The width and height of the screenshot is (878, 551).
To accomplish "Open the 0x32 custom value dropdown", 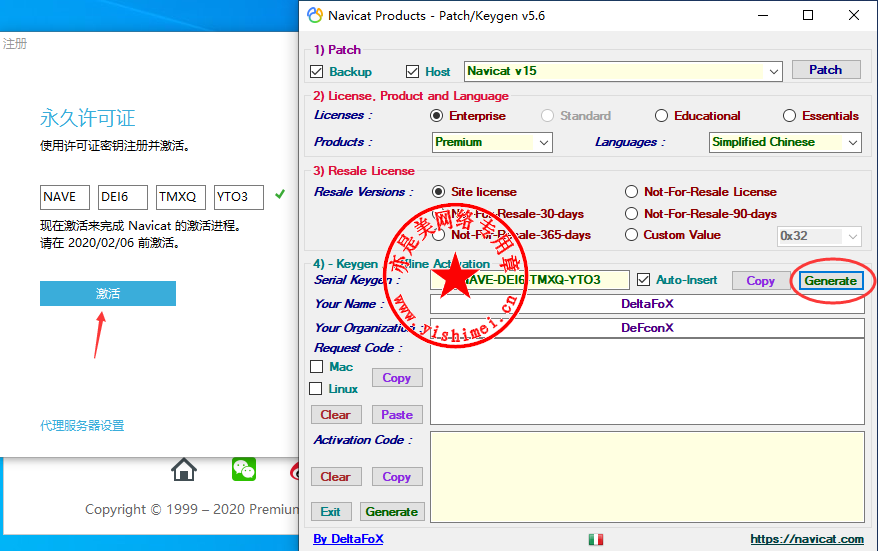I will click(x=852, y=236).
